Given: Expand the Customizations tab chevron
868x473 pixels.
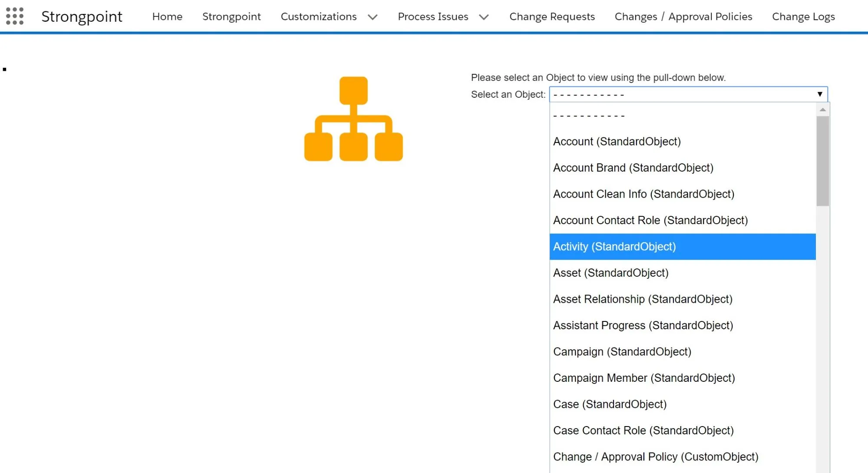Looking at the screenshot, I should [x=373, y=17].
